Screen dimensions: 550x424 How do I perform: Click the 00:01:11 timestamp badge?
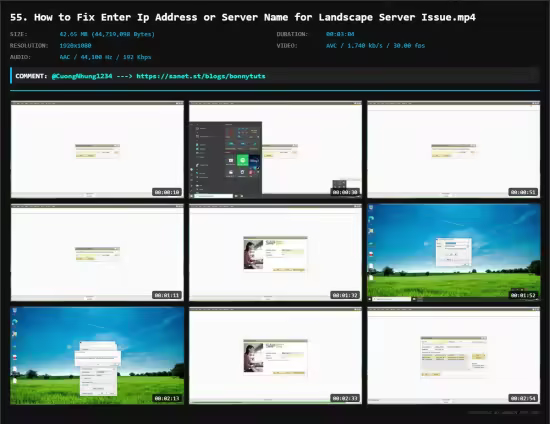pyautogui.click(x=167, y=295)
